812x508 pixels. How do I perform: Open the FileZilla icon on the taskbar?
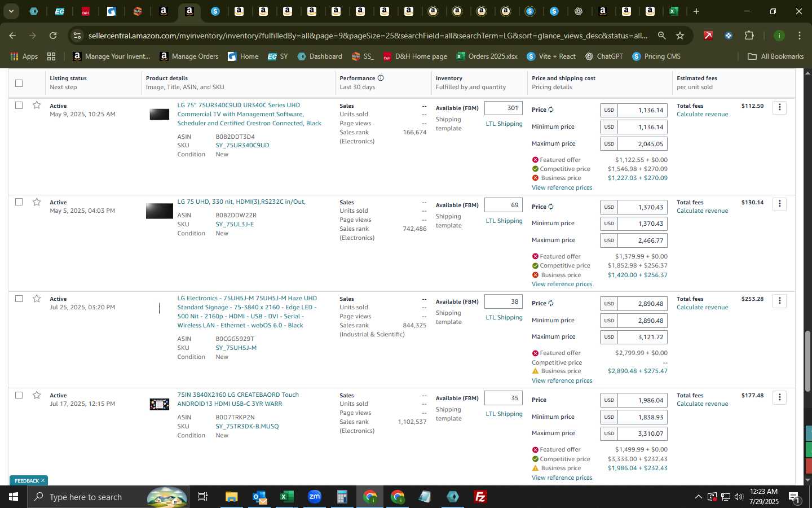(480, 497)
